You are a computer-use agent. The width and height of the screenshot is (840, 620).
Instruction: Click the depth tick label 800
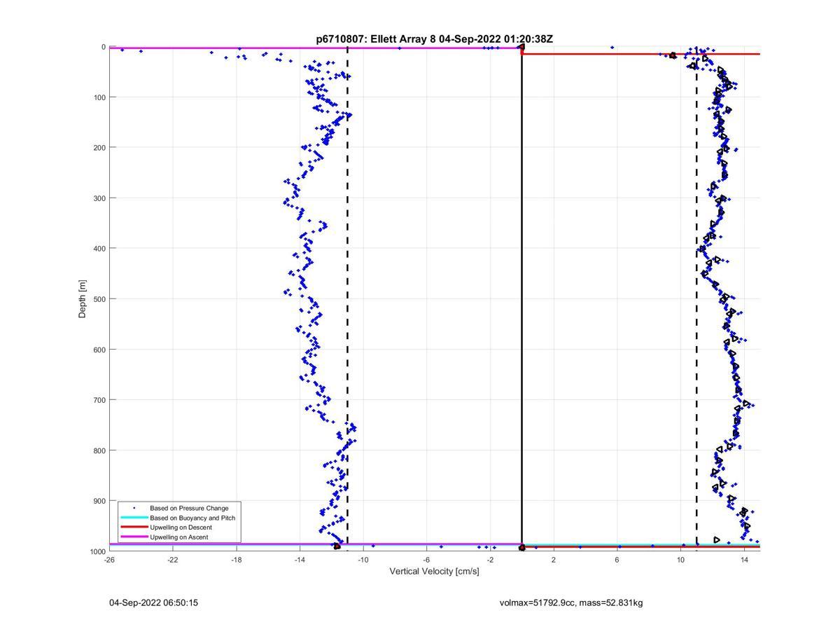coord(99,450)
